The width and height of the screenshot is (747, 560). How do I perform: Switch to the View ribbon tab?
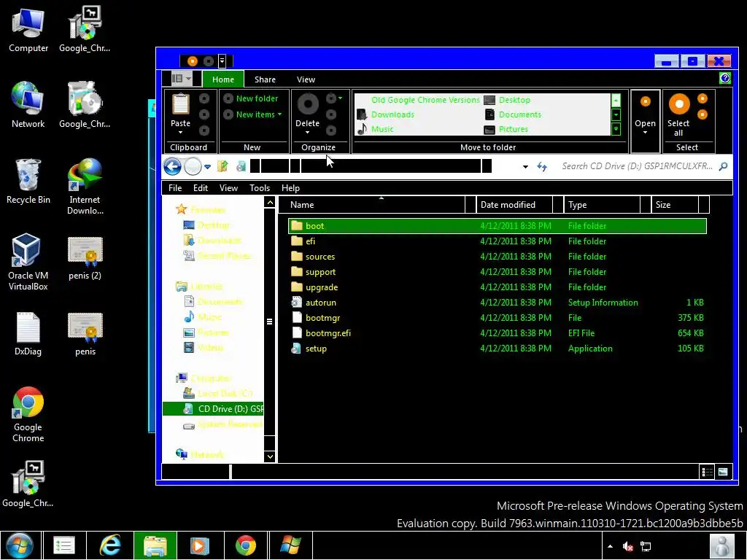[x=306, y=79]
